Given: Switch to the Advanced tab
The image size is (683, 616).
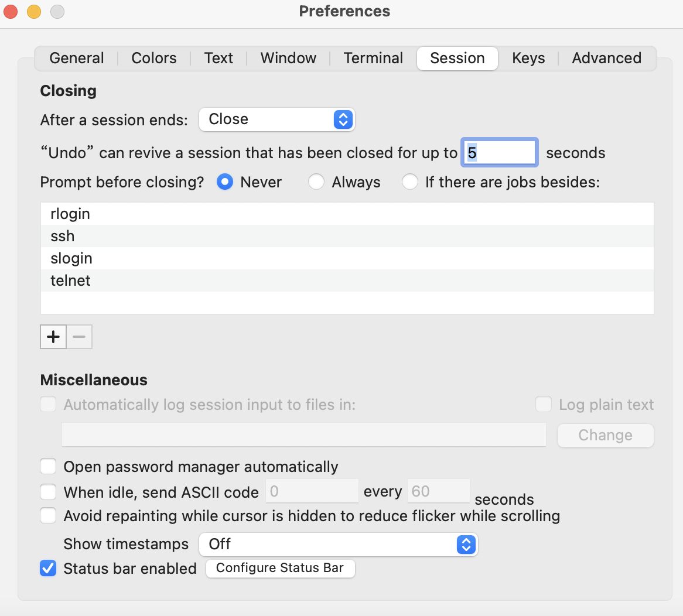Looking at the screenshot, I should click(606, 59).
